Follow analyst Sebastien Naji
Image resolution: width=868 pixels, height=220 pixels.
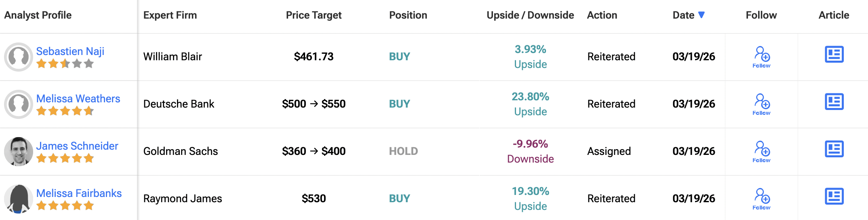point(762,57)
